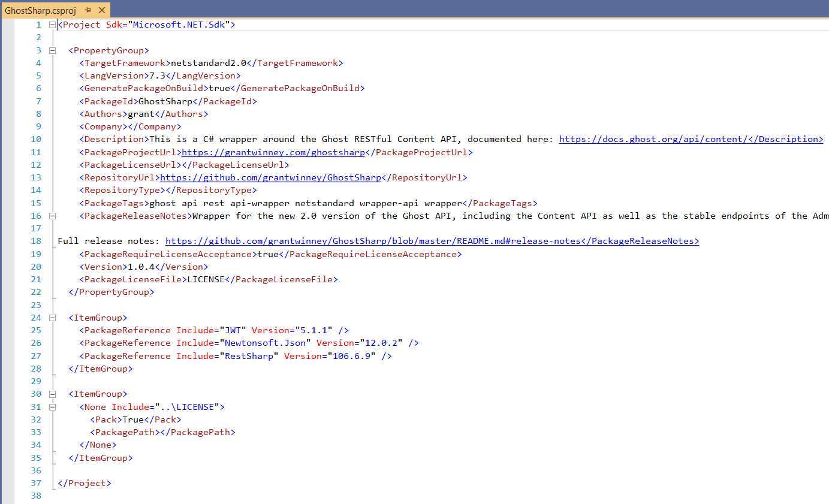
Task: Click line number 17 in the gutter
Action: pos(37,228)
